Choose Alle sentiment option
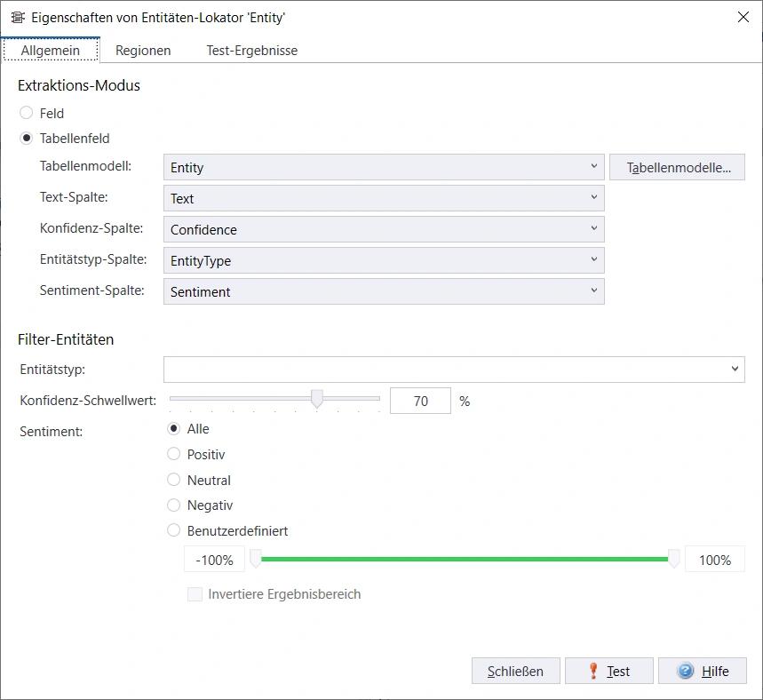 (174, 428)
